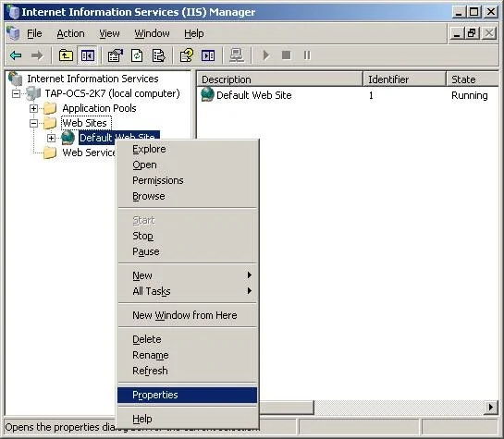Image resolution: width=504 pixels, height=439 pixels.
Task: Click the Internet Information Services root icon
Action: (x=15, y=79)
